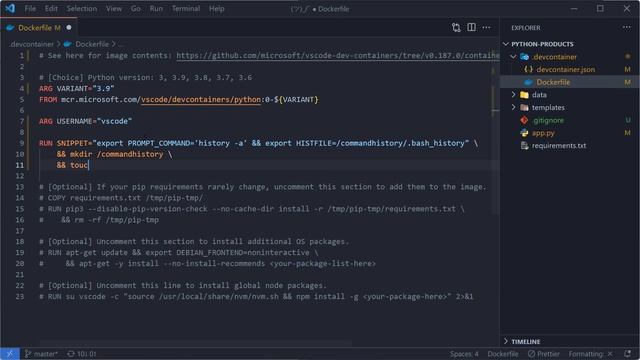Click the M status badge beside app.py

tap(627, 133)
